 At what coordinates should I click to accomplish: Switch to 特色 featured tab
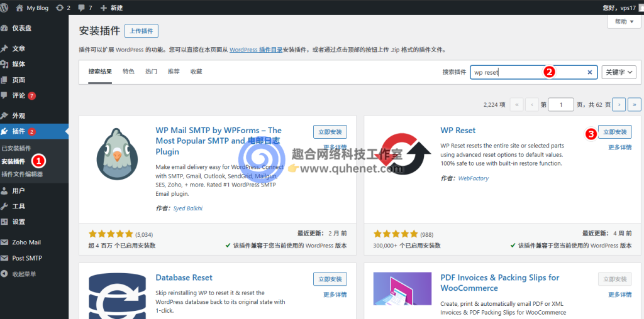coord(128,72)
